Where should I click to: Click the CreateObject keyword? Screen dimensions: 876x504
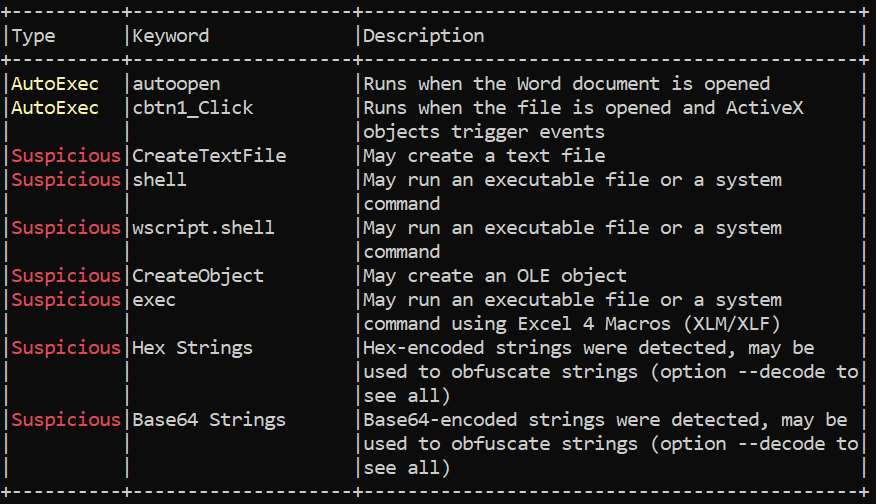pyautogui.click(x=198, y=276)
